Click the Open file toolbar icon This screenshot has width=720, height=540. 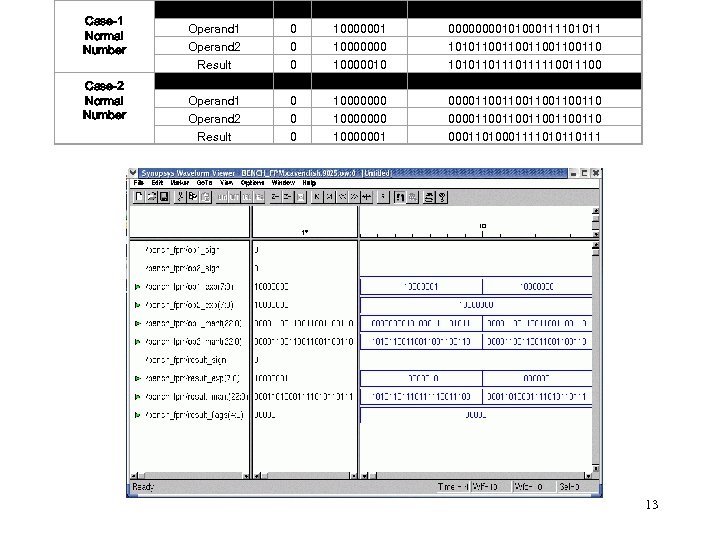pos(151,197)
